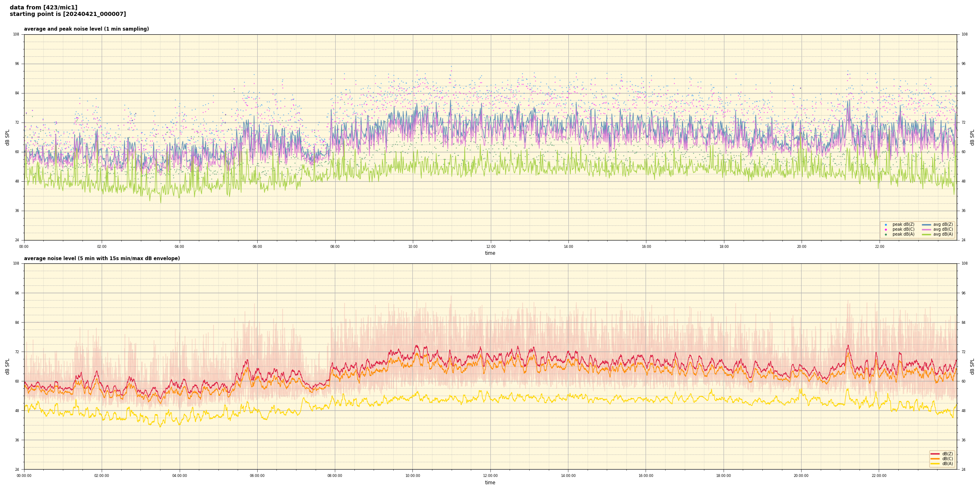The width and height of the screenshot is (980, 490).
Task: Click the orange dB(C) line in bottom legend
Action: point(935,459)
